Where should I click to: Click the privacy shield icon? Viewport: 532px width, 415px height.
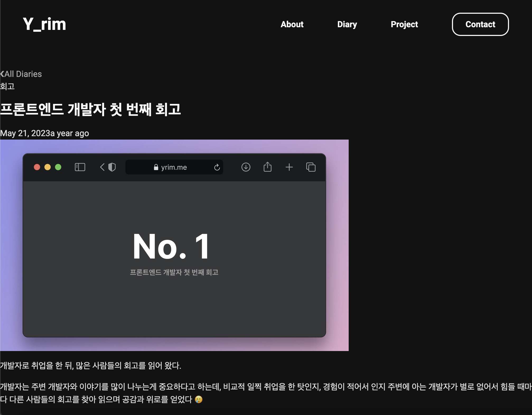[112, 167]
